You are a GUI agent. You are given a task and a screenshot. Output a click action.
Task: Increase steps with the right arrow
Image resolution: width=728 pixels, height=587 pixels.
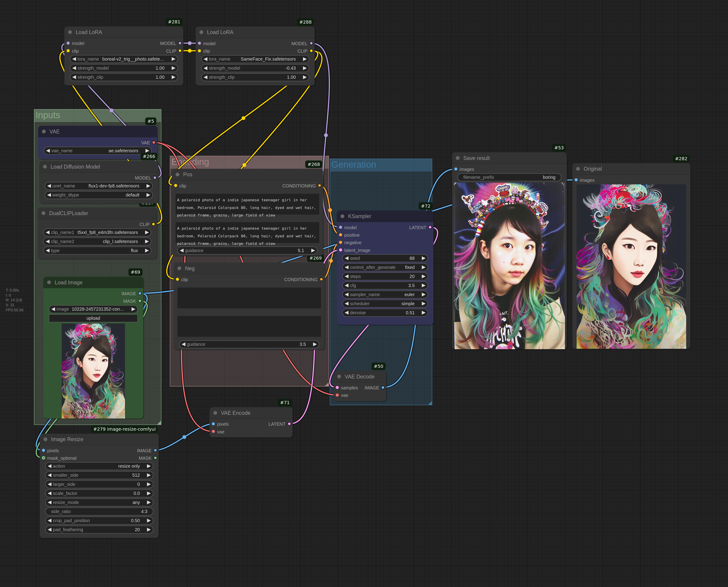(x=423, y=277)
